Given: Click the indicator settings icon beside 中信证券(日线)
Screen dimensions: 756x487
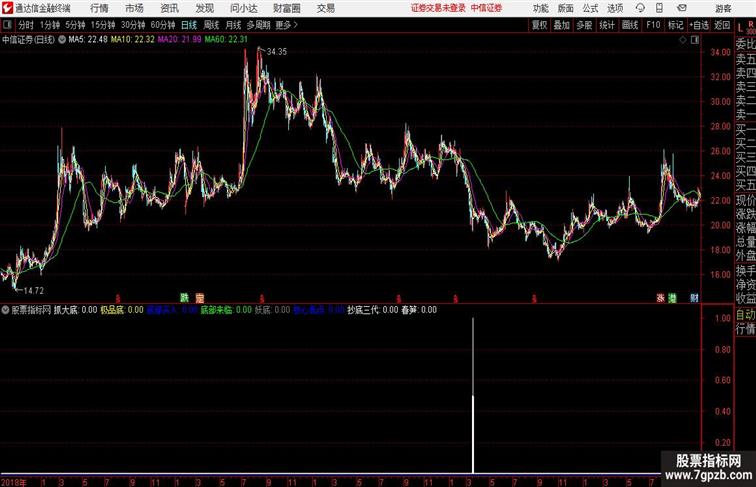Looking at the screenshot, I should point(62,40).
